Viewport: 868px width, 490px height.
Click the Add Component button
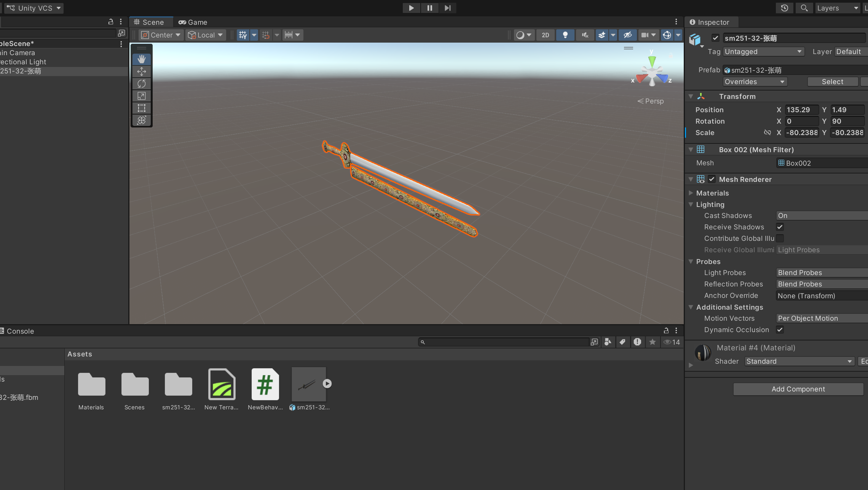798,389
